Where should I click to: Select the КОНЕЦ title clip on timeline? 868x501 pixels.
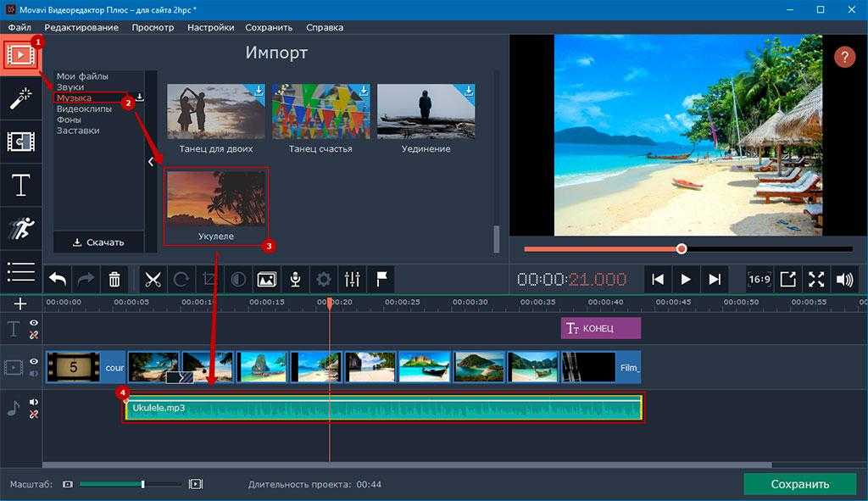601,328
